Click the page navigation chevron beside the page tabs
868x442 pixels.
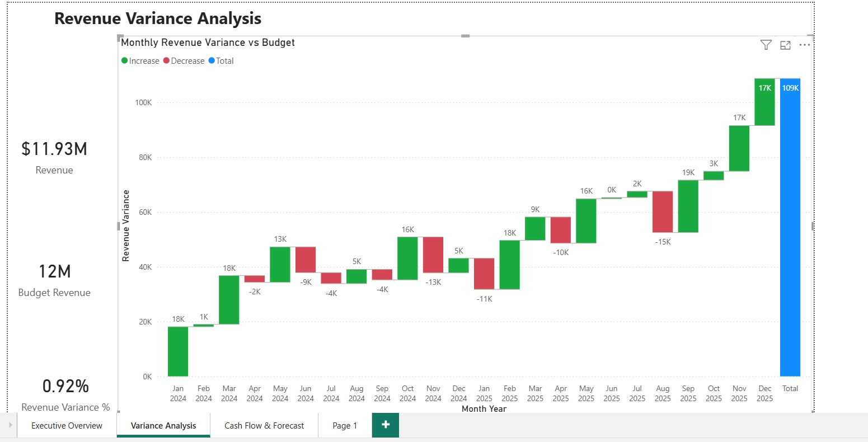(x=10, y=425)
